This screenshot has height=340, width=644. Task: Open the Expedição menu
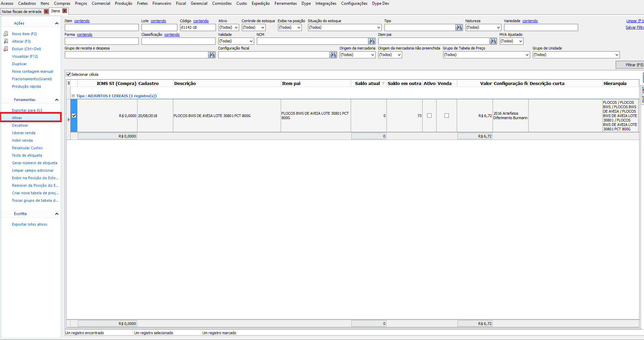tap(261, 3)
